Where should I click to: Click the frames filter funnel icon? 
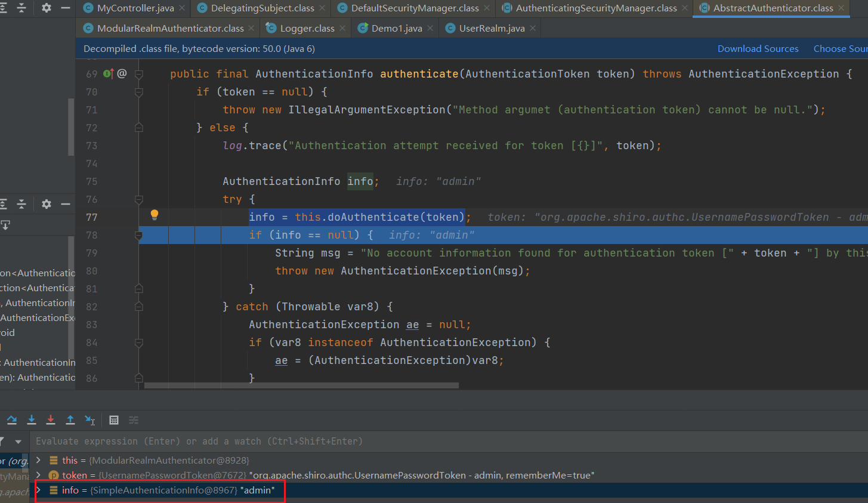2,442
